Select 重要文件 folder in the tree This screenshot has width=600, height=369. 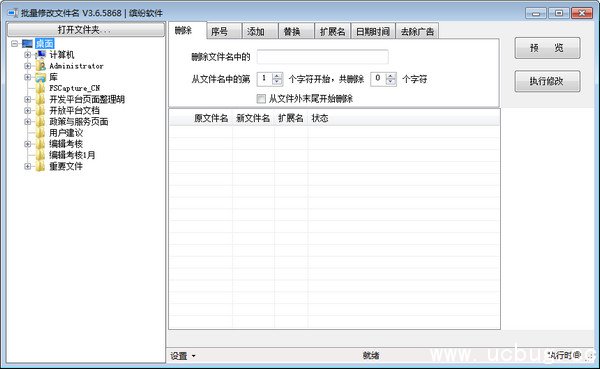pos(66,166)
